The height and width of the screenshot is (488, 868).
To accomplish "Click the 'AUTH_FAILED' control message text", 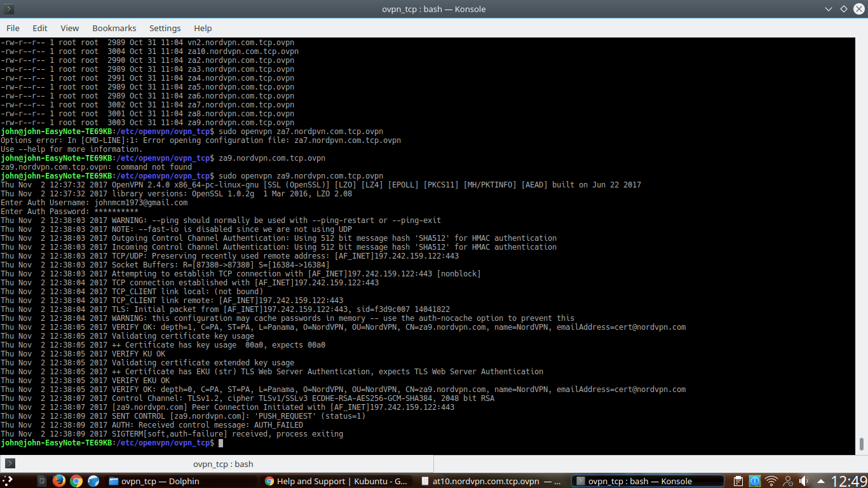I will coord(278,425).
